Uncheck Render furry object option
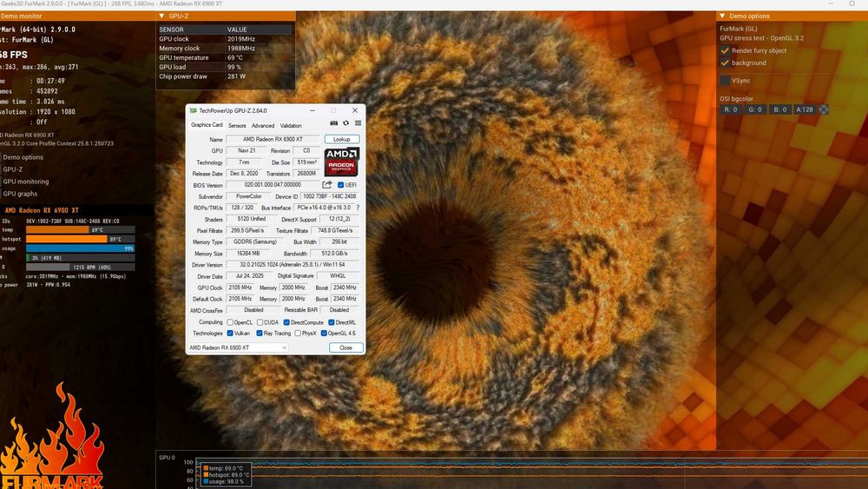Image resolution: width=868 pixels, height=489 pixels. tap(725, 50)
